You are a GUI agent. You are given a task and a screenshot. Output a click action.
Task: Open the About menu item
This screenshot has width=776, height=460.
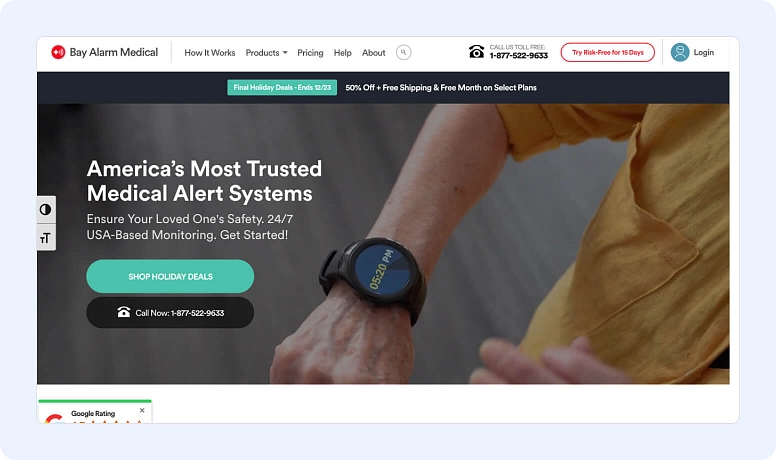pos(374,52)
